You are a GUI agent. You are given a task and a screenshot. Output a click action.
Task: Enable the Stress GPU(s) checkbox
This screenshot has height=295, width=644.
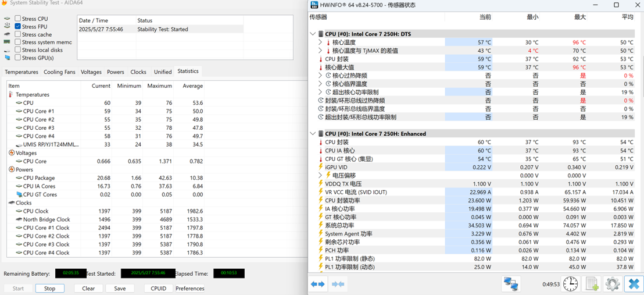point(17,58)
